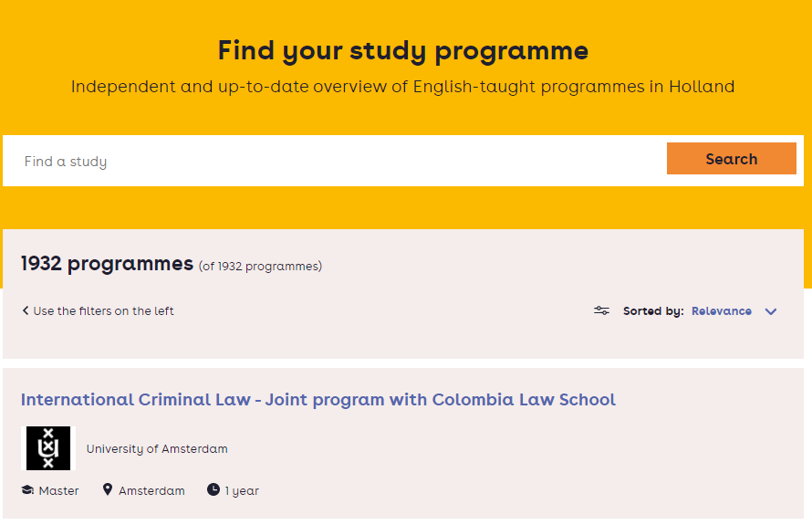Click the Find your study programme heading
The image size is (812, 525).
[x=403, y=51]
